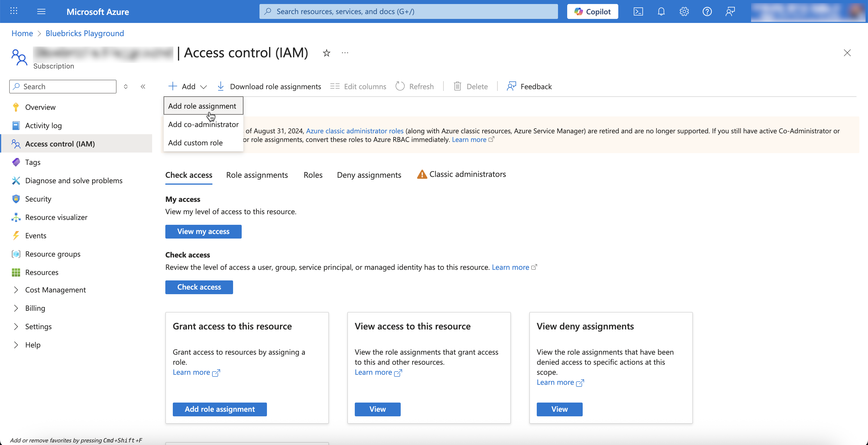Open the portal hamburger menu
This screenshot has width=868, height=445.
click(41, 11)
